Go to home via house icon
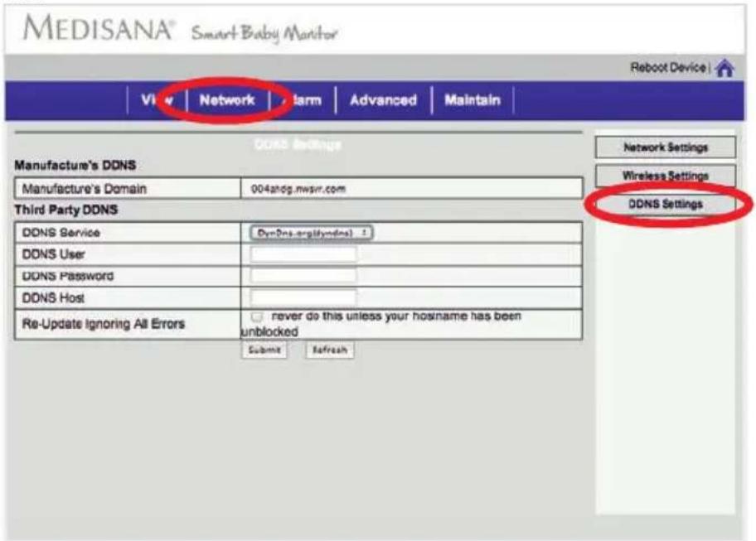756x541 pixels. (x=724, y=69)
